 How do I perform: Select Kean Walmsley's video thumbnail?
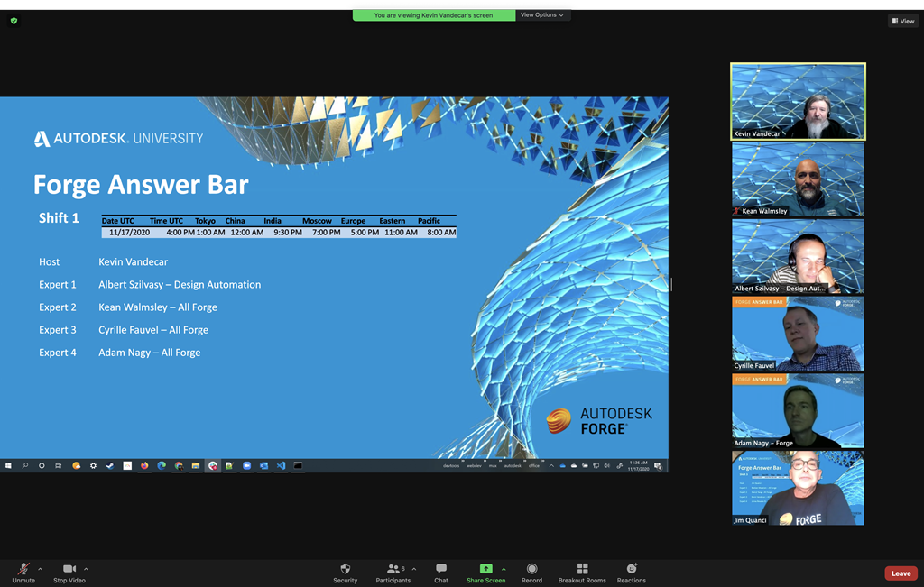(798, 179)
